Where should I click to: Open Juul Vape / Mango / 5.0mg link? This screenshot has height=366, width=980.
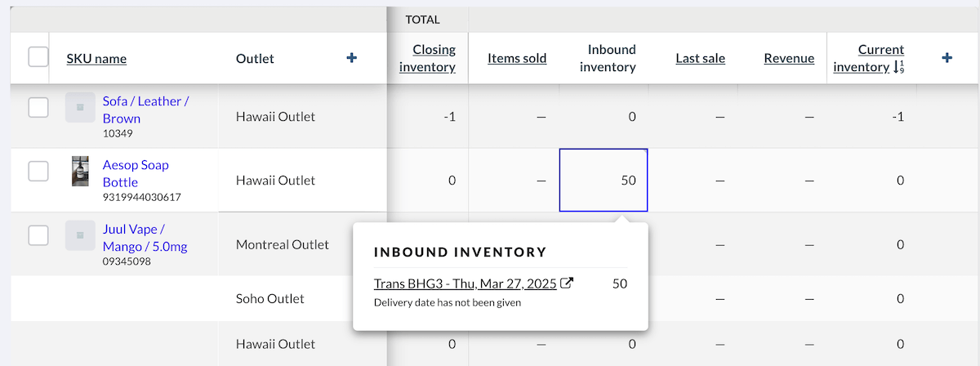[145, 238]
